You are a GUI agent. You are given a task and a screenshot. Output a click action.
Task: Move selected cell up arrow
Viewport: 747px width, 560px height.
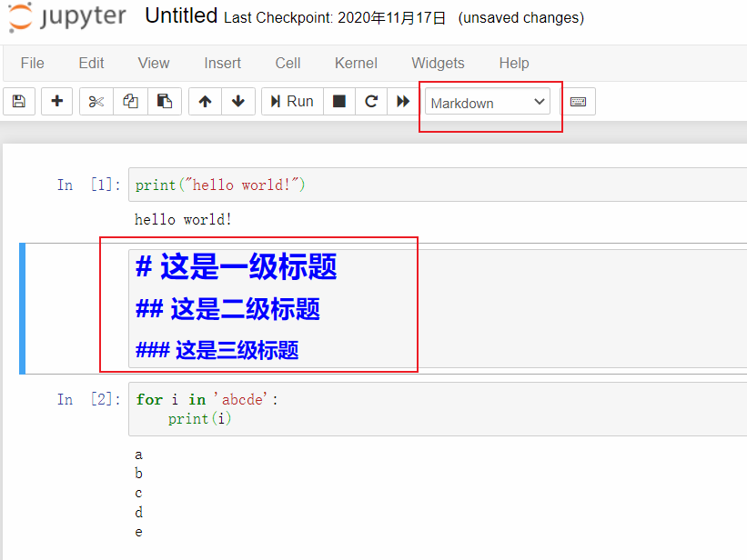[x=205, y=102]
